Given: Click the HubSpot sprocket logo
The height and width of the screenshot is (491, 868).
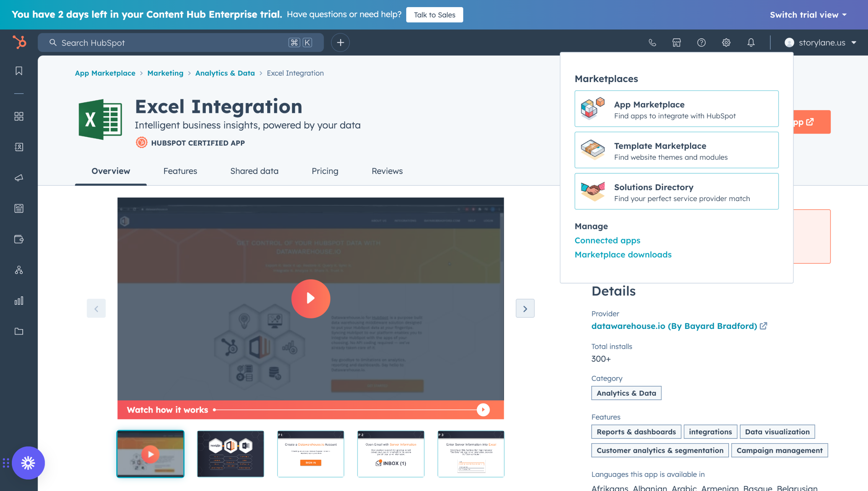Looking at the screenshot, I should (x=19, y=42).
